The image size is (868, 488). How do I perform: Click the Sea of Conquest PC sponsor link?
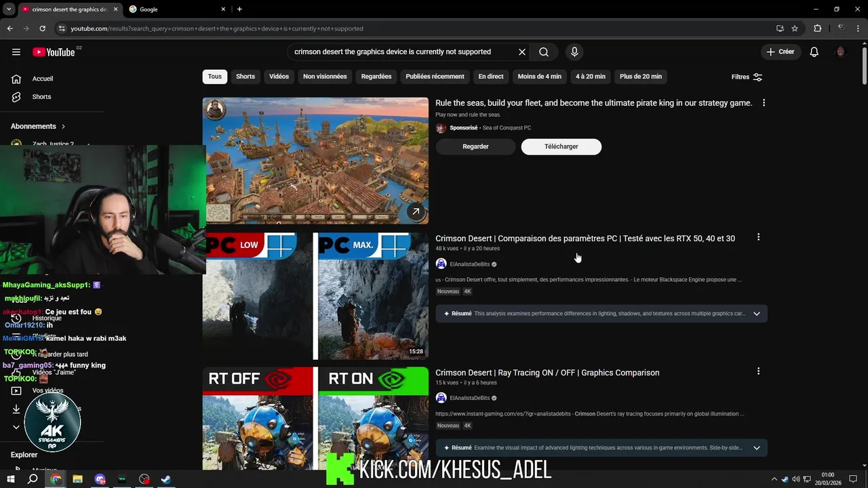point(506,128)
